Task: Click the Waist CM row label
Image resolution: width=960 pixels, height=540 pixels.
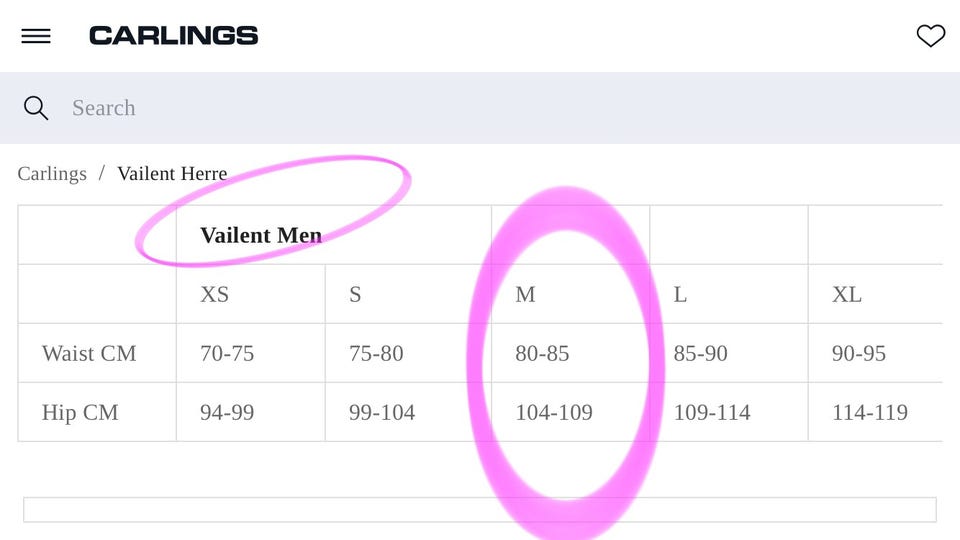Action: [89, 353]
